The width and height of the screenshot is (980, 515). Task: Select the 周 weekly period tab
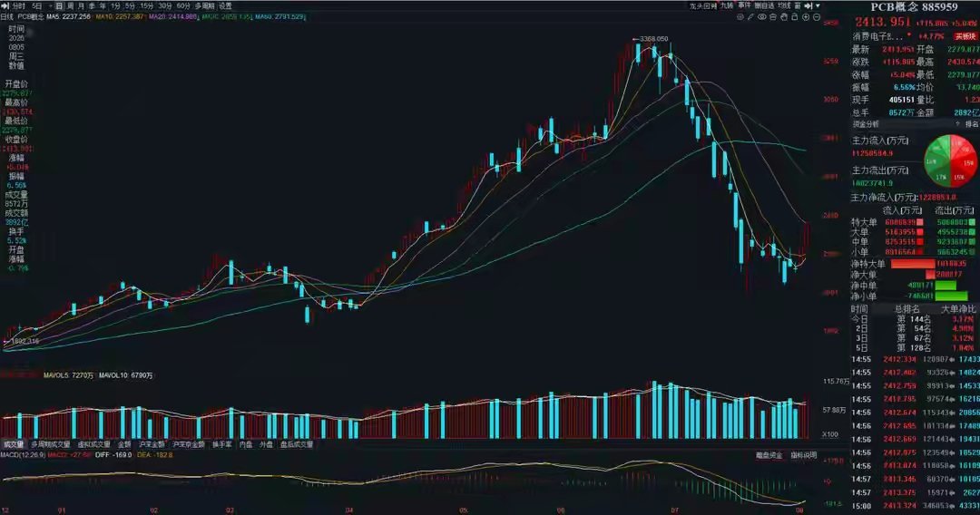point(70,6)
